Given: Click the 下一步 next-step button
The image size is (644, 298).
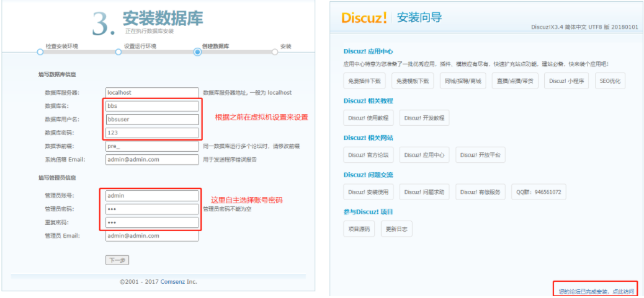Looking at the screenshot, I should pyautogui.click(x=117, y=260).
